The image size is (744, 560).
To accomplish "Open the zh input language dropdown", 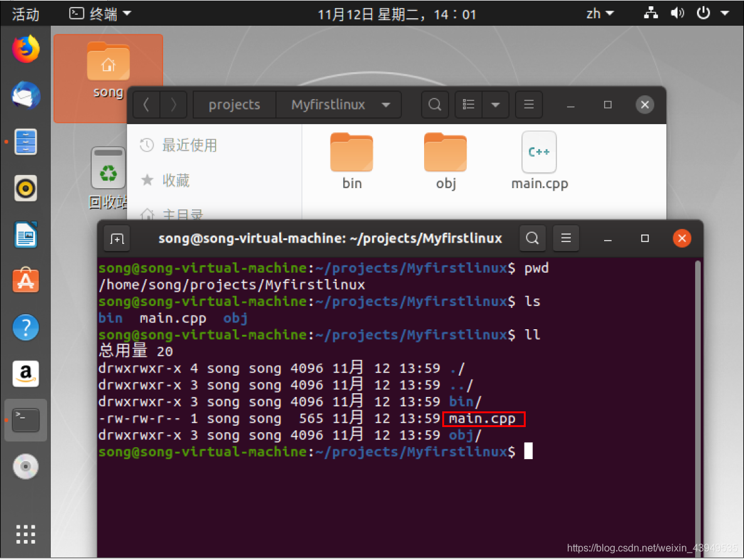I will point(600,13).
